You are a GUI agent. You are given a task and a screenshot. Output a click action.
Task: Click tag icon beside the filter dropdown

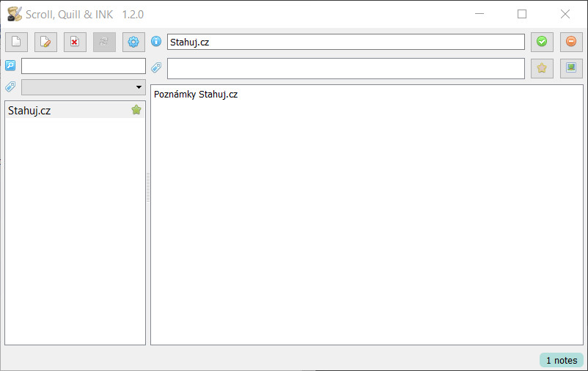[10, 87]
